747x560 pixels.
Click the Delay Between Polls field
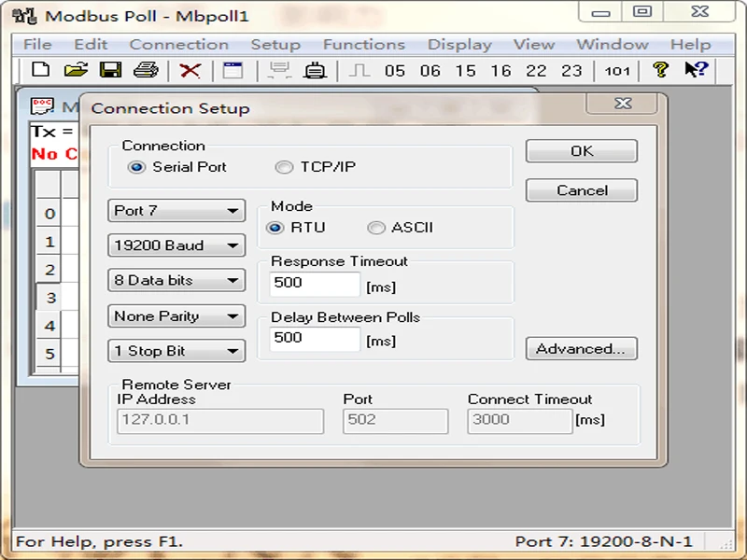point(315,339)
